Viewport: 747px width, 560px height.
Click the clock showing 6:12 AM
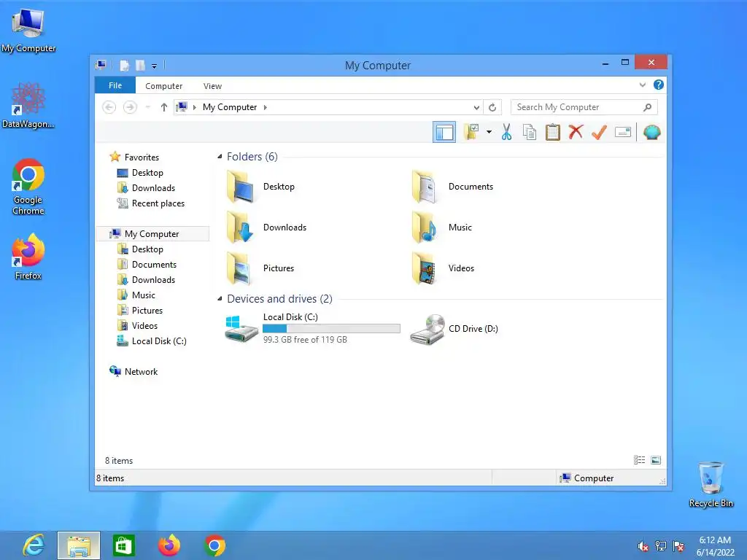pyautogui.click(x=715, y=540)
